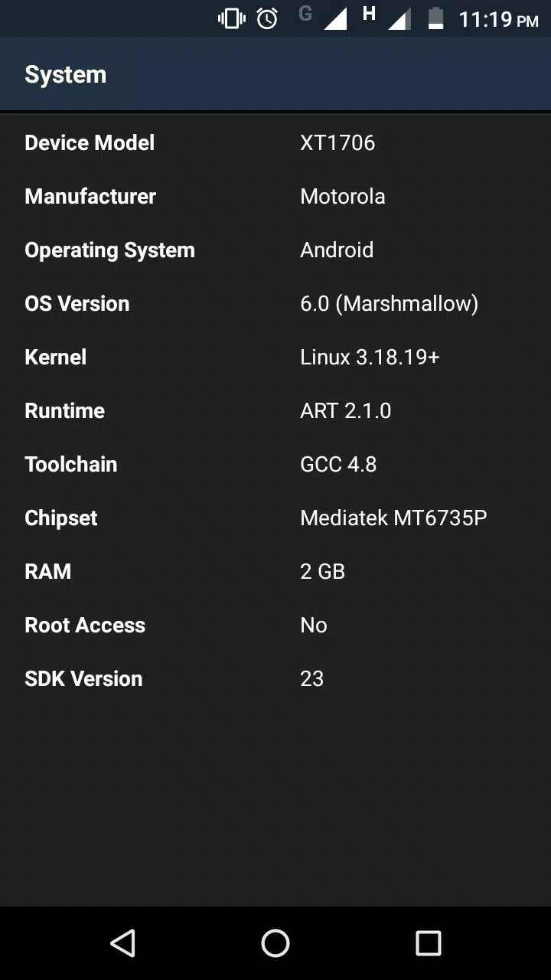Tap the battery status icon
The height and width of the screenshot is (980, 551).
click(436, 18)
